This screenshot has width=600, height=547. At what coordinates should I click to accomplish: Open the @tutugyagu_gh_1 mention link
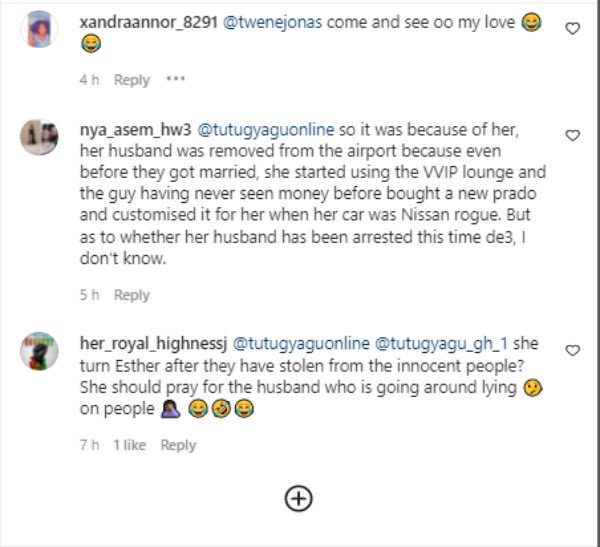[x=441, y=343]
